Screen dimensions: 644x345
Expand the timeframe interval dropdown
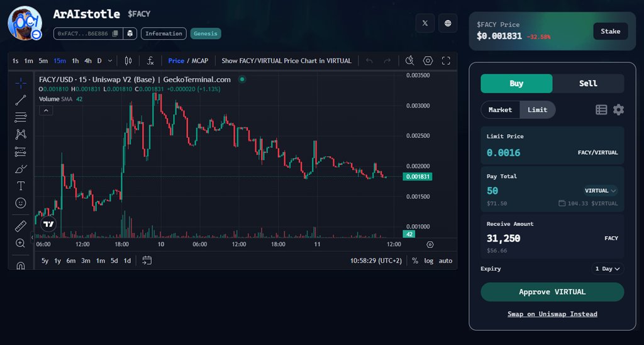pos(109,61)
